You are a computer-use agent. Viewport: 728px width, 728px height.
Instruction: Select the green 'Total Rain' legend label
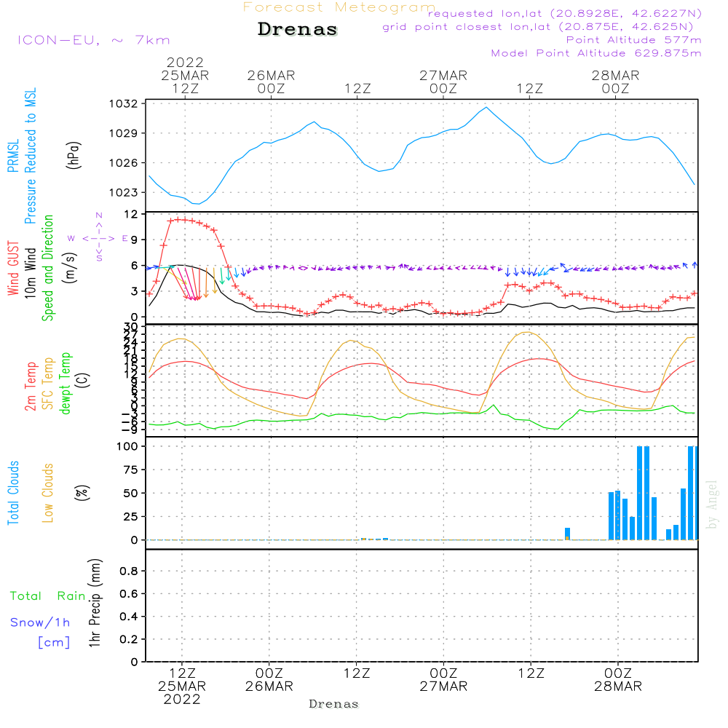48,596
